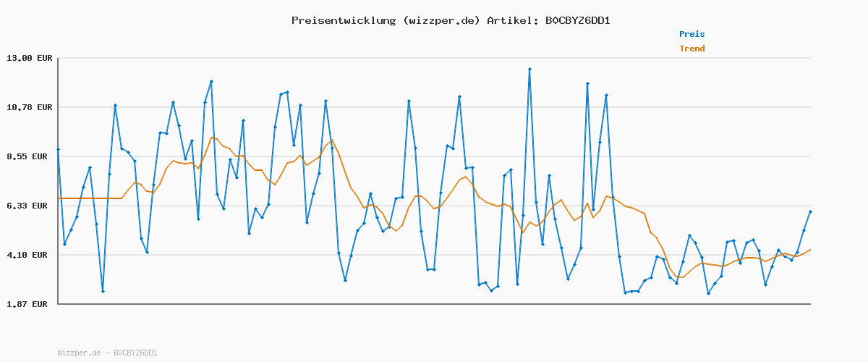Viewport: 868px width, 362px height.
Task: Select the 4.10 EUR axis label
Action: [x=30, y=255]
